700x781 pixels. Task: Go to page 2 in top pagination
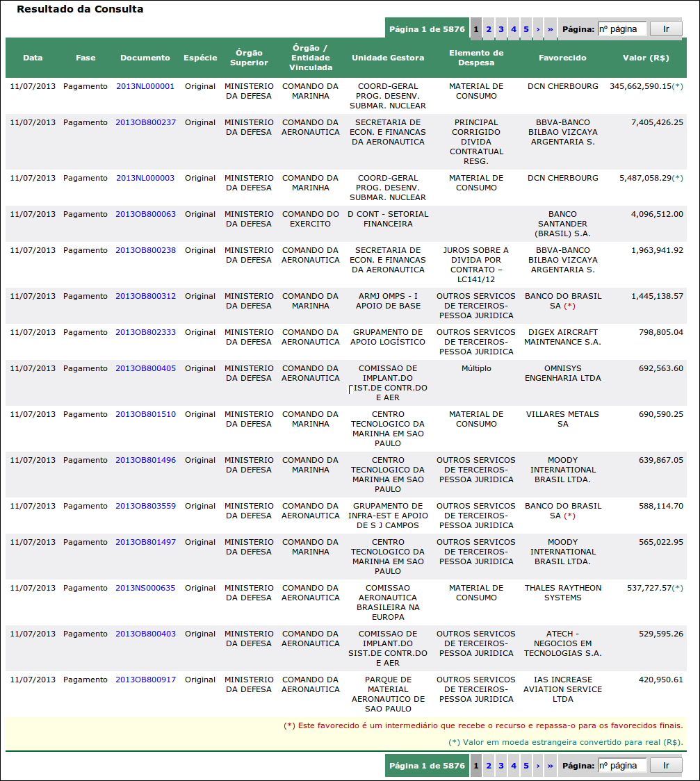point(489,29)
